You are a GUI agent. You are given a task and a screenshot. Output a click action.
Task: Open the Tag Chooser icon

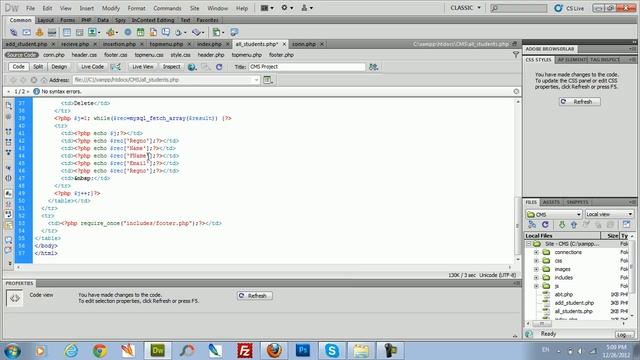click(234, 32)
